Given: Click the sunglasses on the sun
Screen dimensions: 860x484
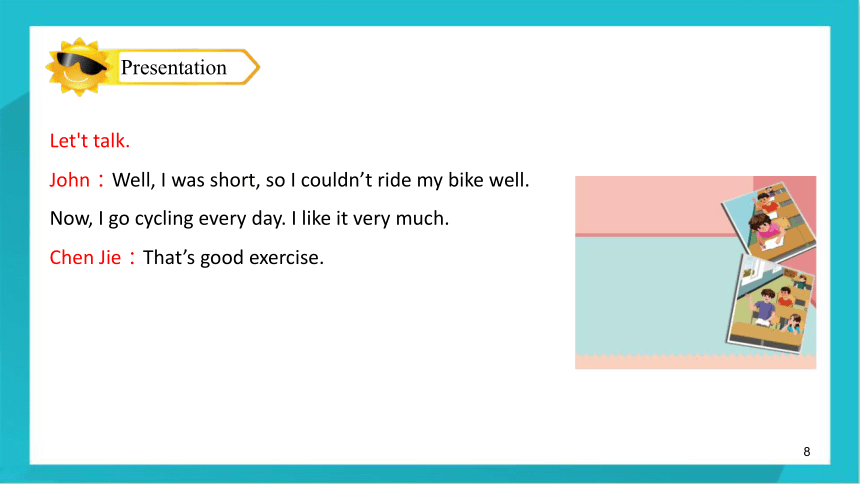Looking at the screenshot, I should pyautogui.click(x=81, y=63).
